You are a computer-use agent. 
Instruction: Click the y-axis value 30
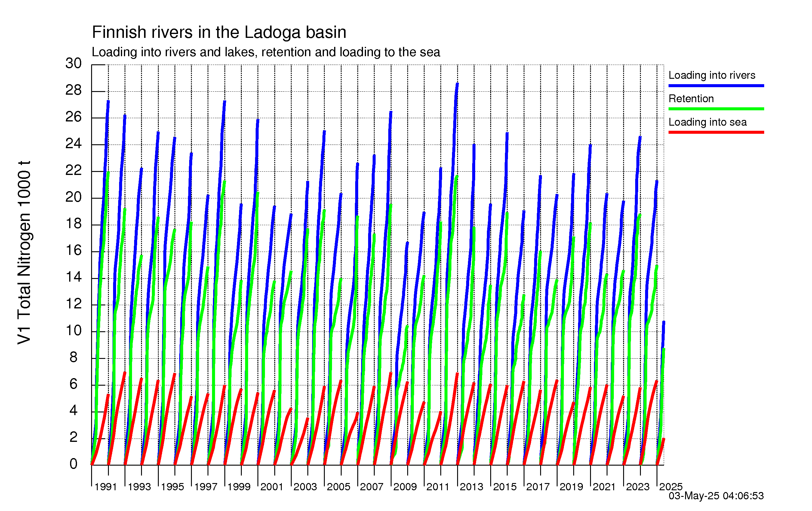coord(73,63)
